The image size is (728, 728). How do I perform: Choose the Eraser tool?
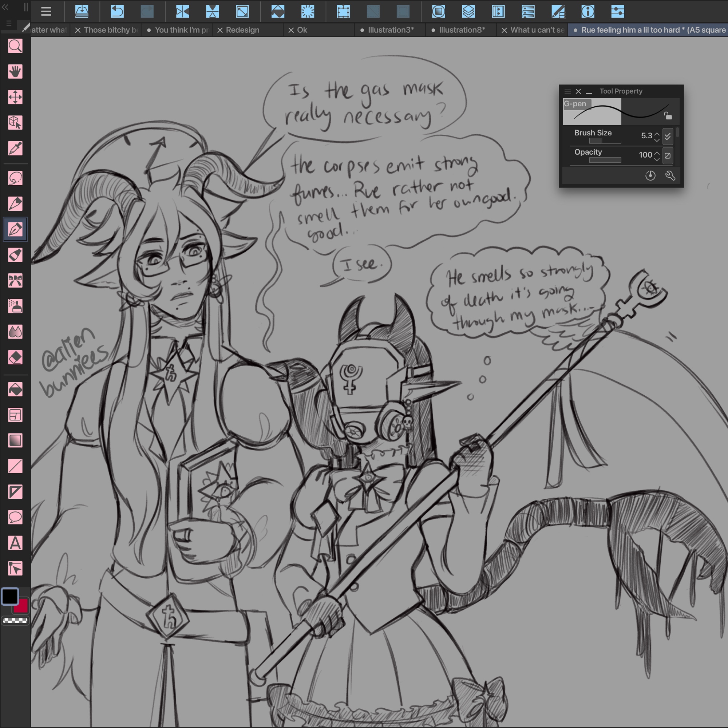15,357
